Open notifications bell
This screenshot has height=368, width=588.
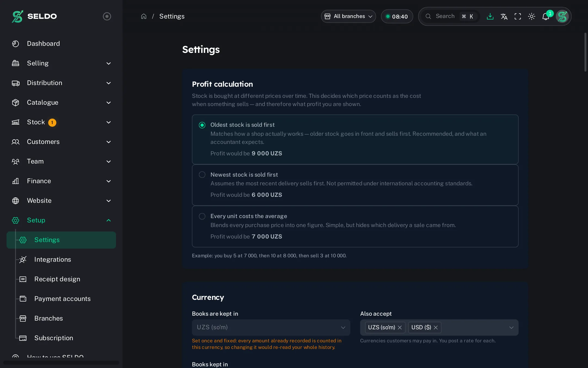[x=546, y=16]
